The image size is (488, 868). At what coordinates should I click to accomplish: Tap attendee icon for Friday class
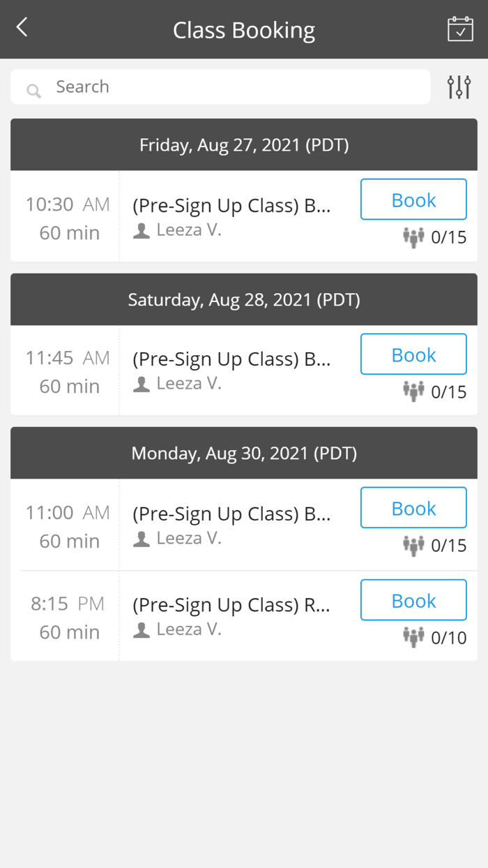click(413, 237)
